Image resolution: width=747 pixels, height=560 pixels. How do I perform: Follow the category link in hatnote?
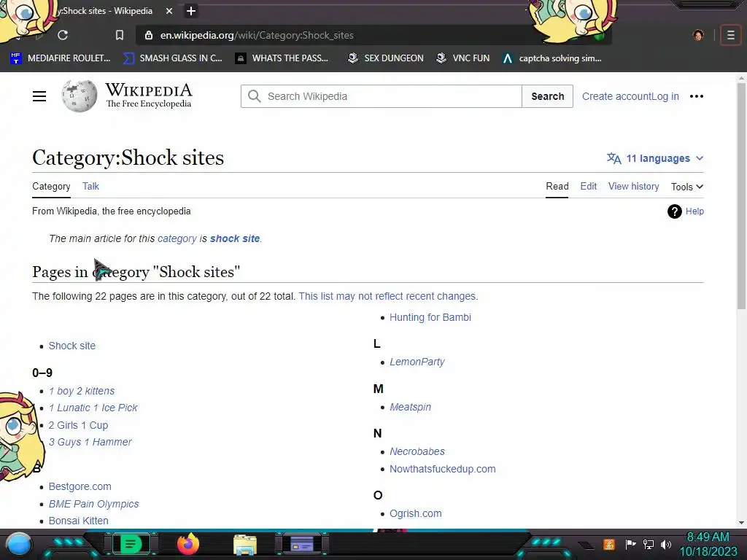pos(177,238)
